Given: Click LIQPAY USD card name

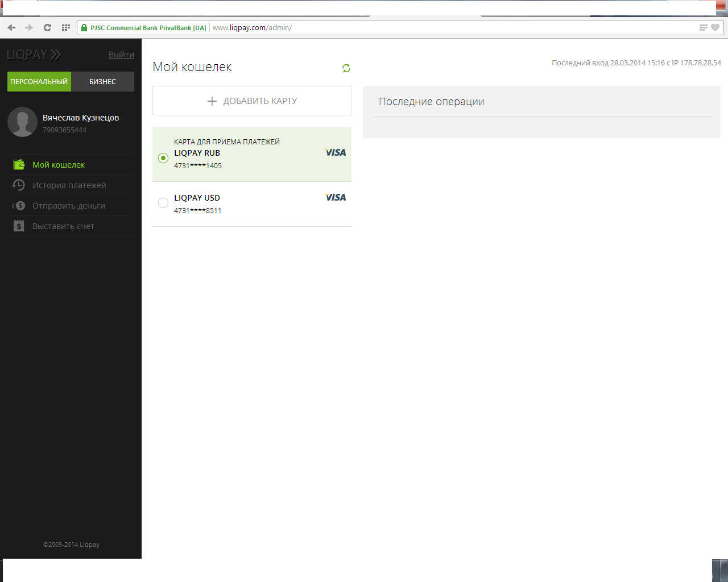Looking at the screenshot, I should (197, 198).
